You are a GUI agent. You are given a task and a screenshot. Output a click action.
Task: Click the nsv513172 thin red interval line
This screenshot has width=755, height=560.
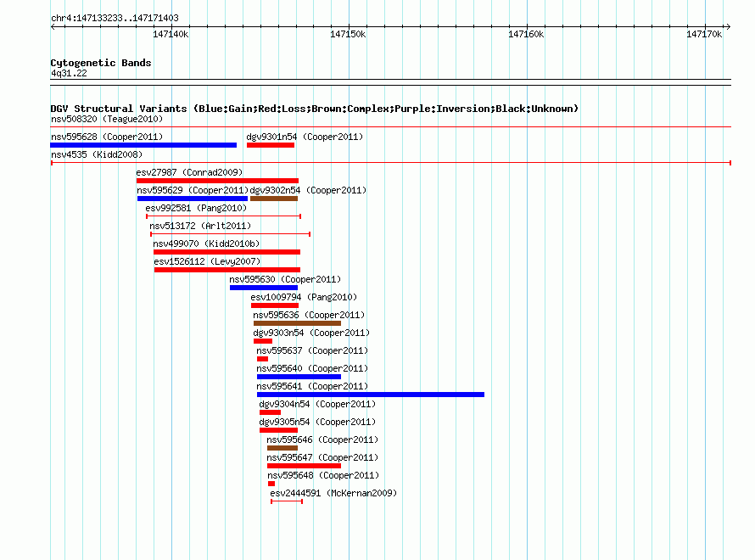point(230,234)
